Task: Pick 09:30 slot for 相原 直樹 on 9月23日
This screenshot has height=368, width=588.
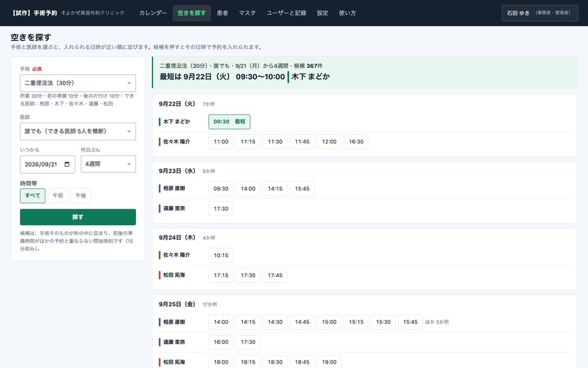Action: coord(221,188)
